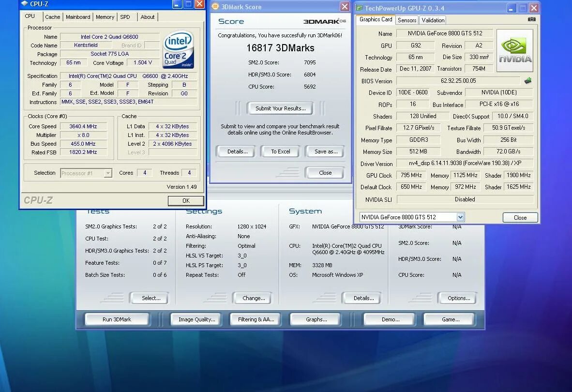The width and height of the screenshot is (572, 392).
Task: Click the 3DMark Score title bar icon
Action: coord(215,7)
